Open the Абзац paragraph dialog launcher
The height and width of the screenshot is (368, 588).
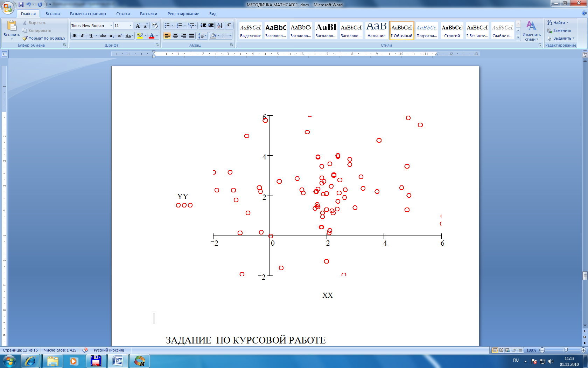tap(232, 45)
